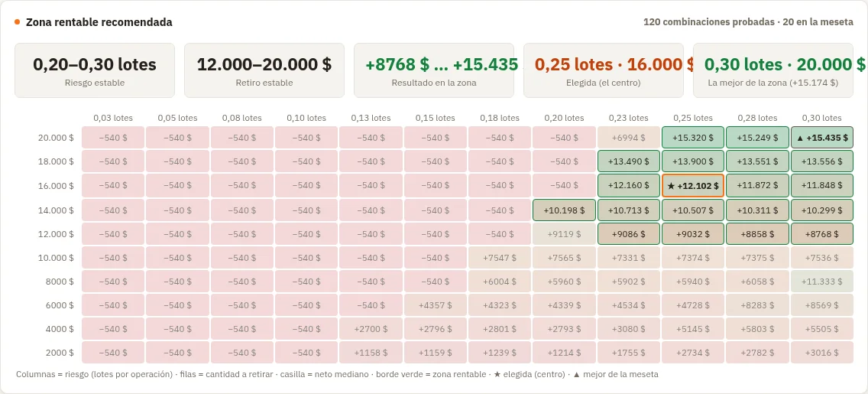Click La mejor de la zona card
The height and width of the screenshot is (394, 868).
coord(773,70)
